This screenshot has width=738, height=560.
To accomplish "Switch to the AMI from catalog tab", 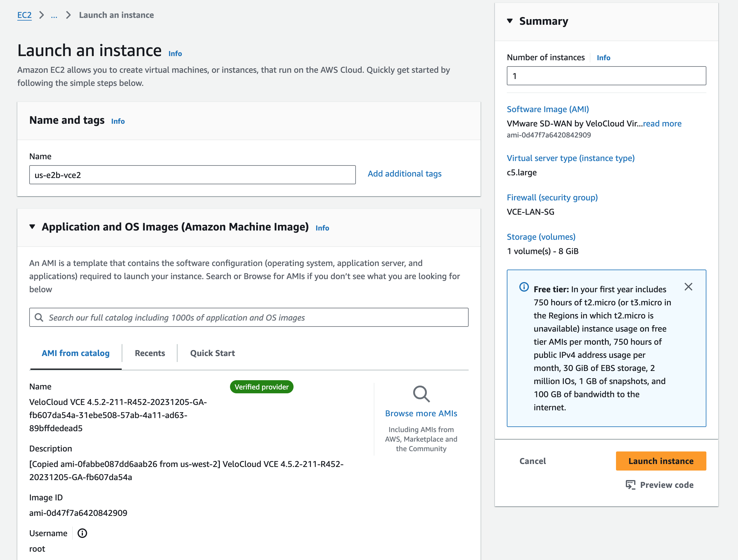I will [76, 353].
